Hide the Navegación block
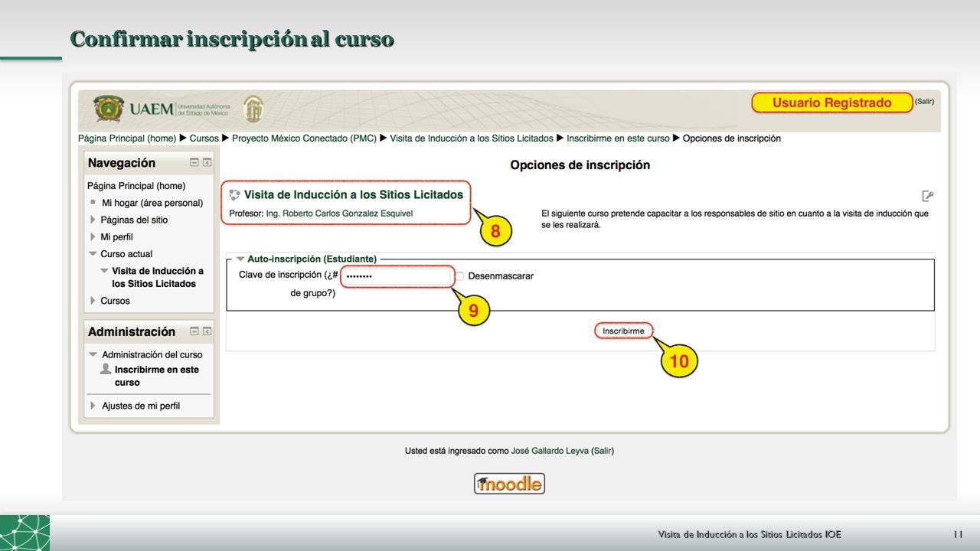This screenshot has height=551, width=980. [x=194, y=162]
